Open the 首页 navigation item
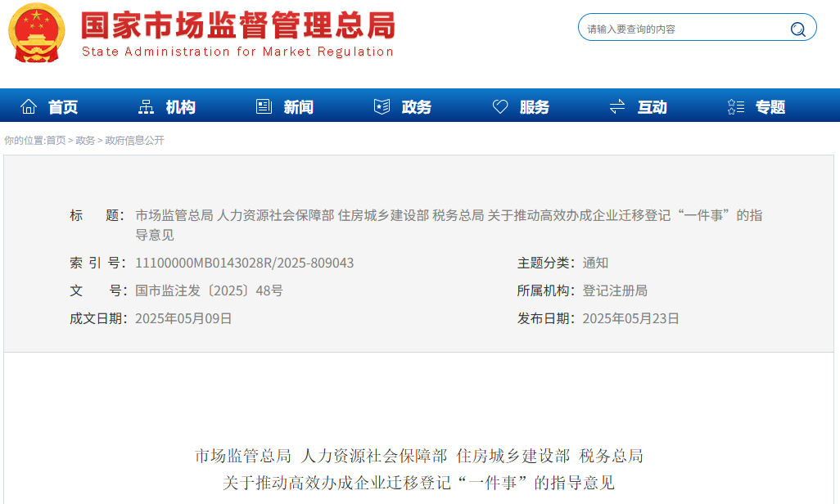Screen dimensions: 840x504 click(x=63, y=107)
